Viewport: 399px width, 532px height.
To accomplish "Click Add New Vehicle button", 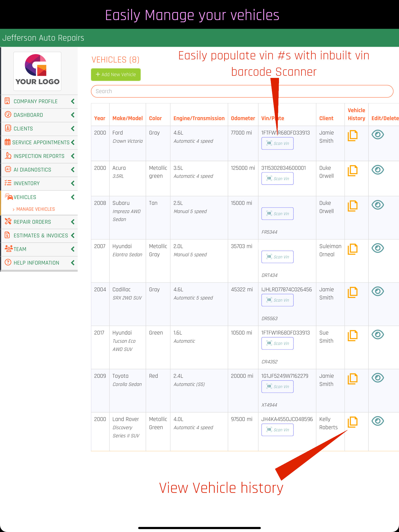I will pos(116,75).
